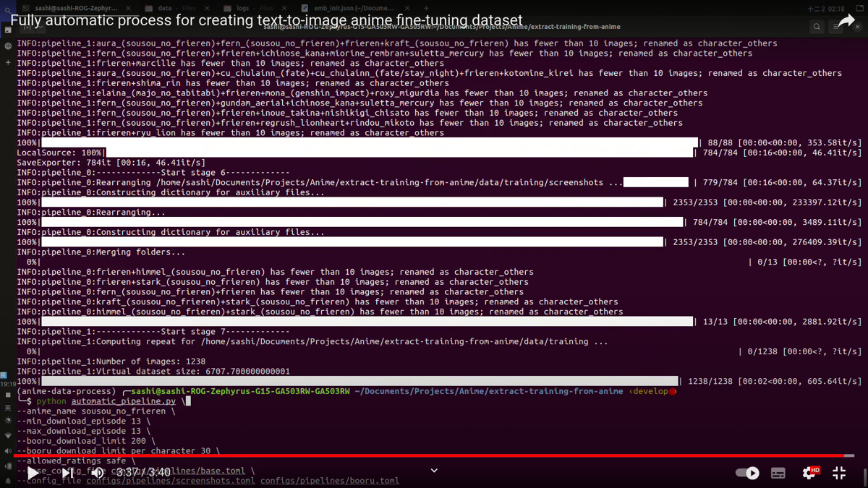Open the terminal new-tab dropdown chevron

(x=41, y=27)
